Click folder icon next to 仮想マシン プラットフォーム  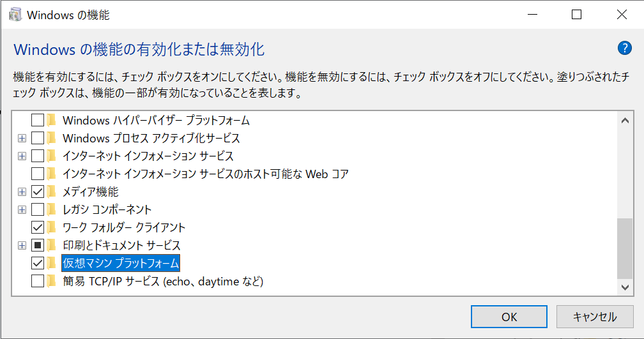point(51,263)
